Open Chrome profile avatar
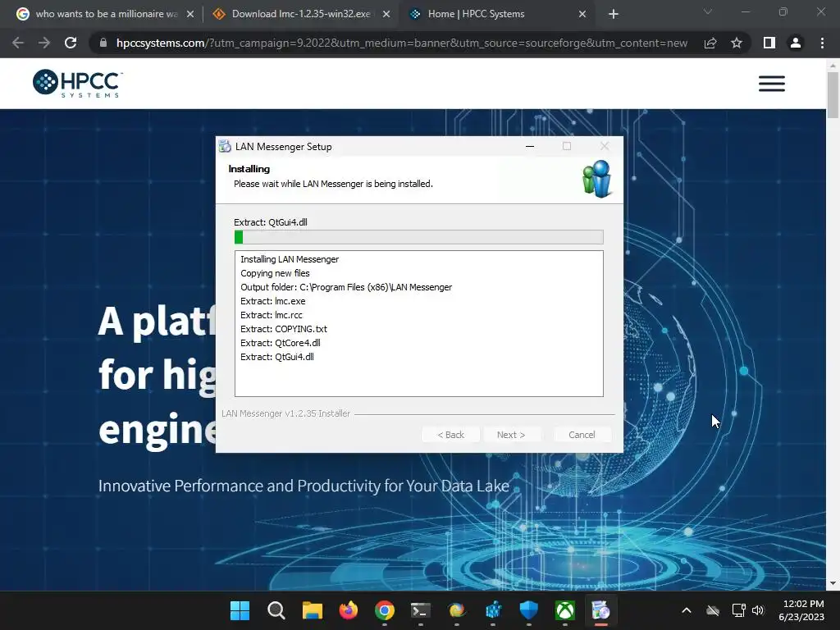 click(796, 43)
